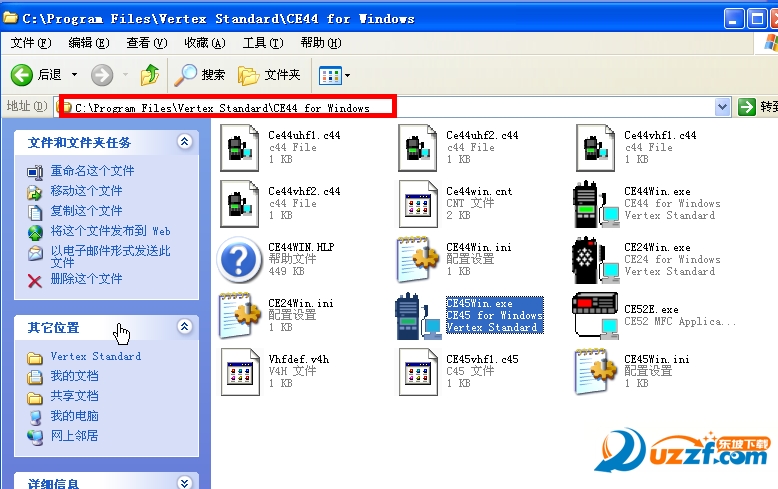This screenshot has width=778, height=489.
Task: Click the Vhfdef.v4h file name text
Action: [299, 359]
